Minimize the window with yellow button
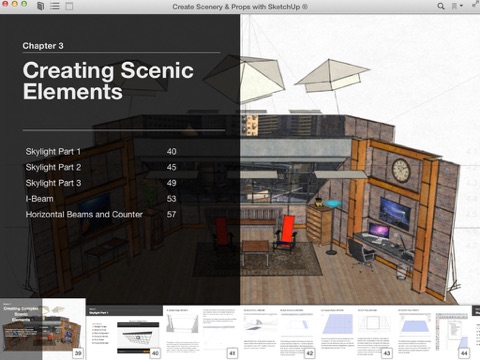Viewport: 480px width, 360px height. 15,4
